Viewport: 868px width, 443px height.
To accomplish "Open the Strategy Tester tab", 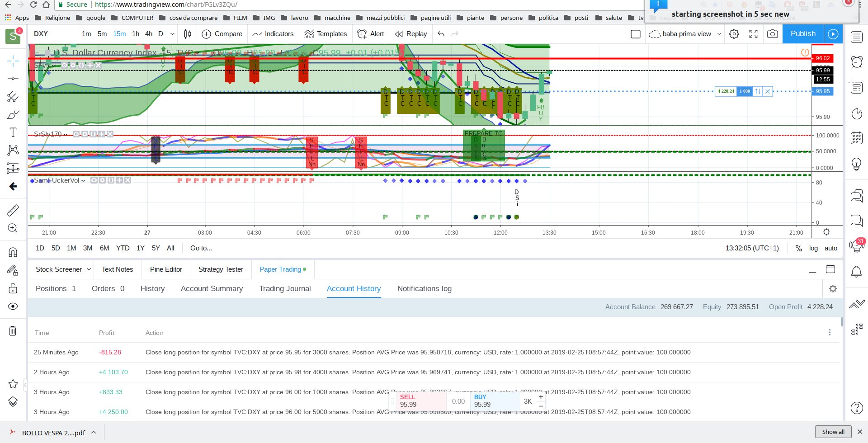I will (221, 269).
